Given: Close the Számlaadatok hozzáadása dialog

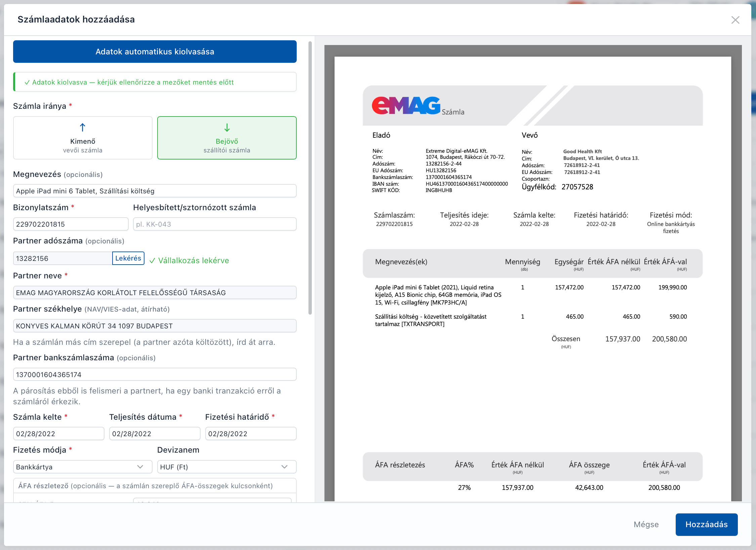Looking at the screenshot, I should (x=735, y=20).
